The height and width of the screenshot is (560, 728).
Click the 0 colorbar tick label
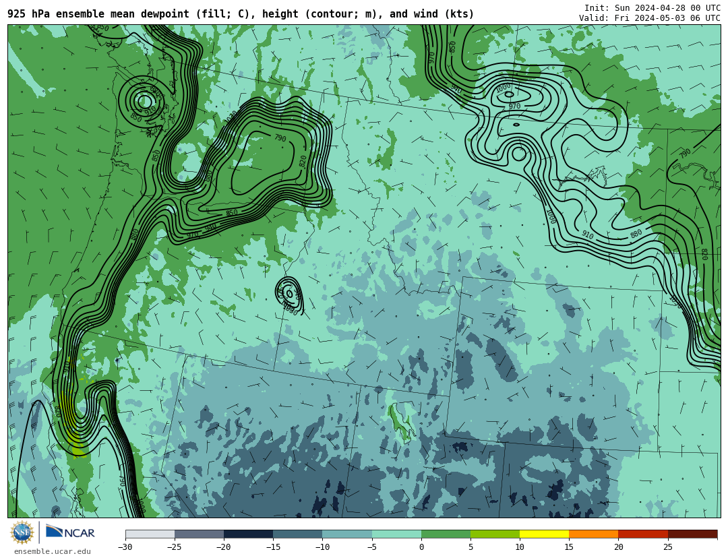point(421,547)
